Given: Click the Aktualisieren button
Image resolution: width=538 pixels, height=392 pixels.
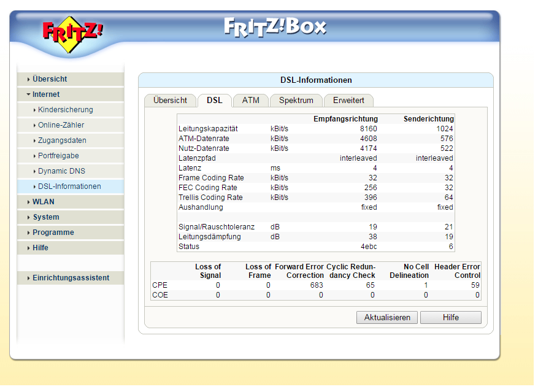Looking at the screenshot, I should pyautogui.click(x=387, y=318).
